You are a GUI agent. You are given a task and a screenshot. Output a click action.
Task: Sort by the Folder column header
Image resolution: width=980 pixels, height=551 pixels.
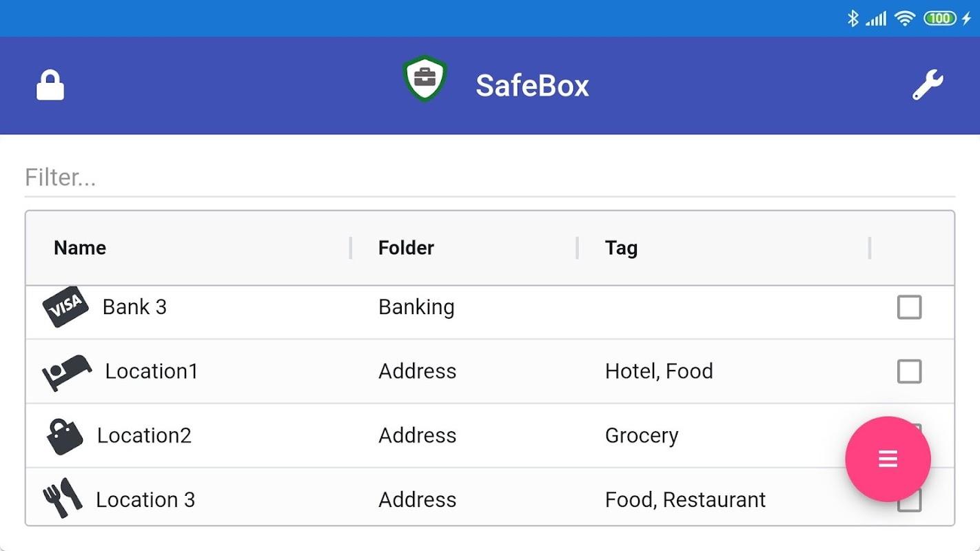(406, 248)
